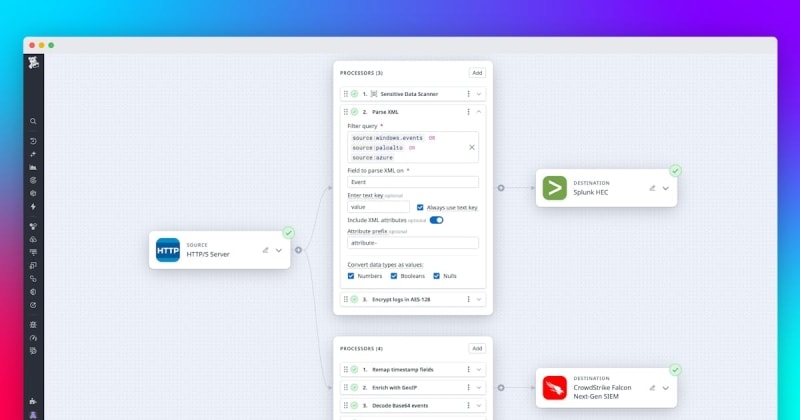Click the edit pencil on HTTP/S Server source
The height and width of the screenshot is (420, 800).
[x=265, y=250]
